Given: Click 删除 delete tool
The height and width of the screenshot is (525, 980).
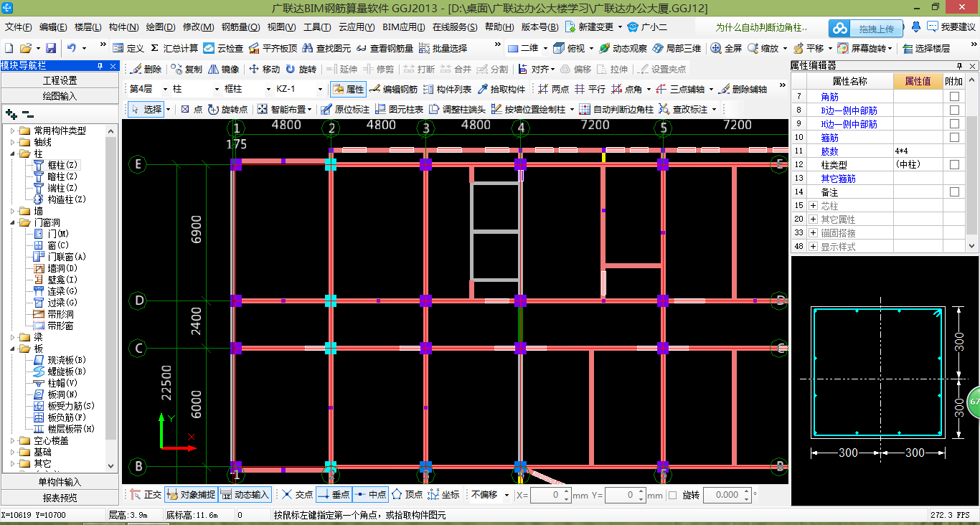Looking at the screenshot, I should [146, 70].
